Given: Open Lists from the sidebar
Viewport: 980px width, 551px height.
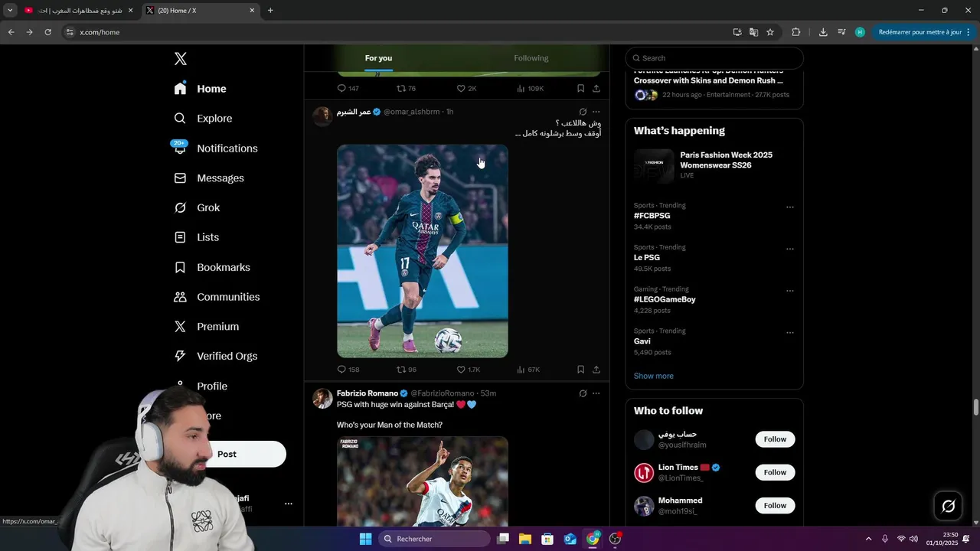Looking at the screenshot, I should 196,237.
